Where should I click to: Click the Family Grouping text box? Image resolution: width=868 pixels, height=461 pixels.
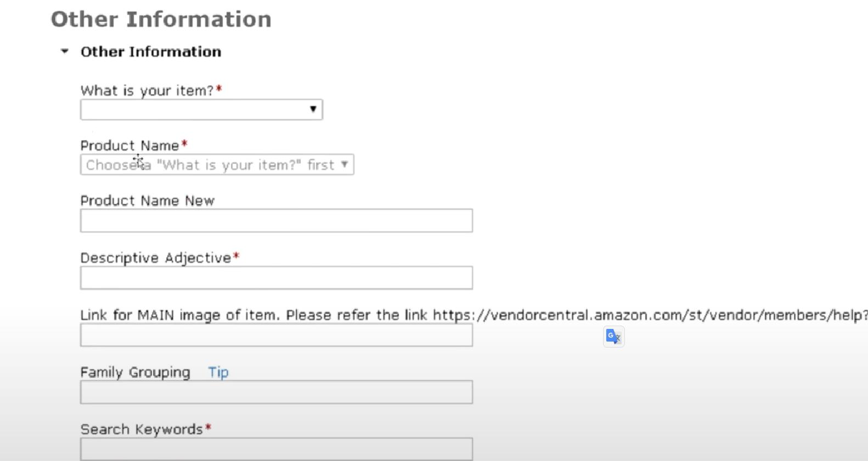[276, 392]
